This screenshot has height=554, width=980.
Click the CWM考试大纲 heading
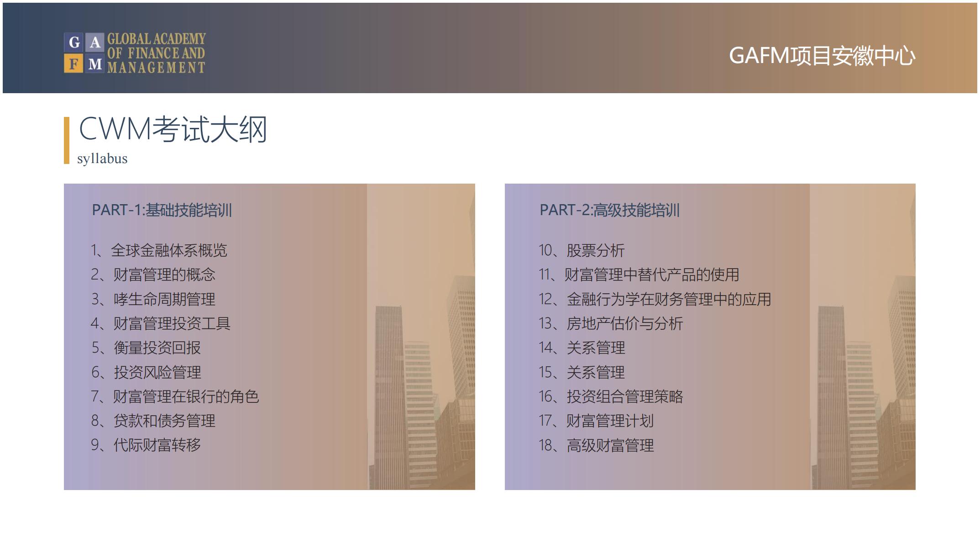(x=173, y=129)
